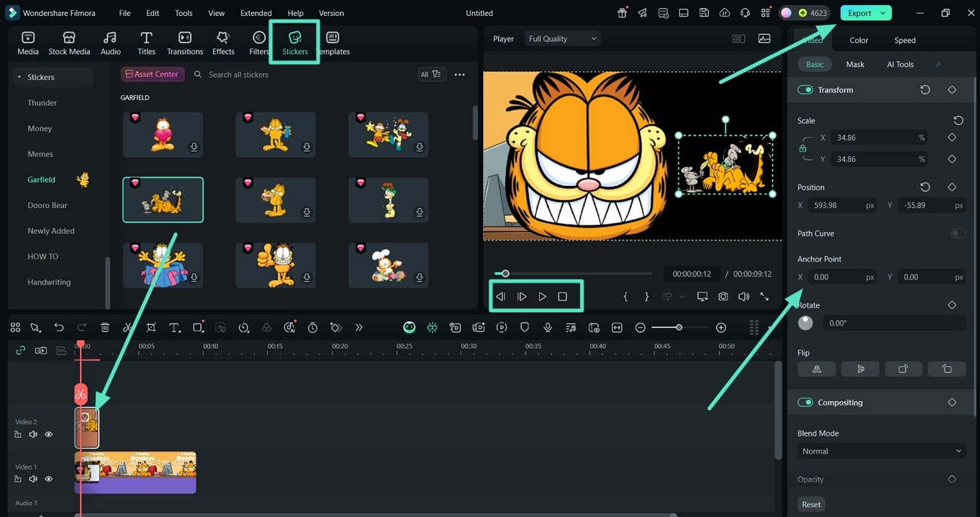Open the Stock Media tab
This screenshot has width=980, height=517.
[x=69, y=43]
